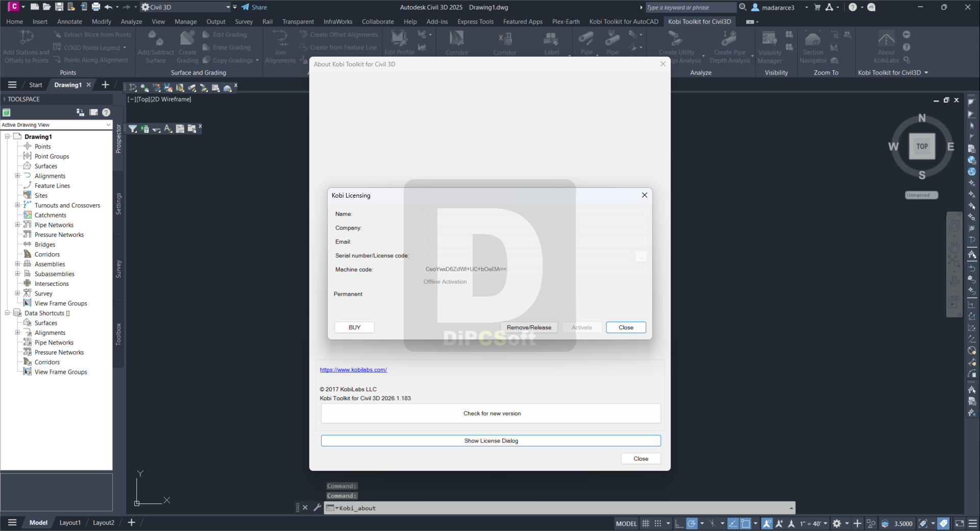The height and width of the screenshot is (531, 980).
Task: Click the command line customize wrench icon
Action: (x=317, y=508)
